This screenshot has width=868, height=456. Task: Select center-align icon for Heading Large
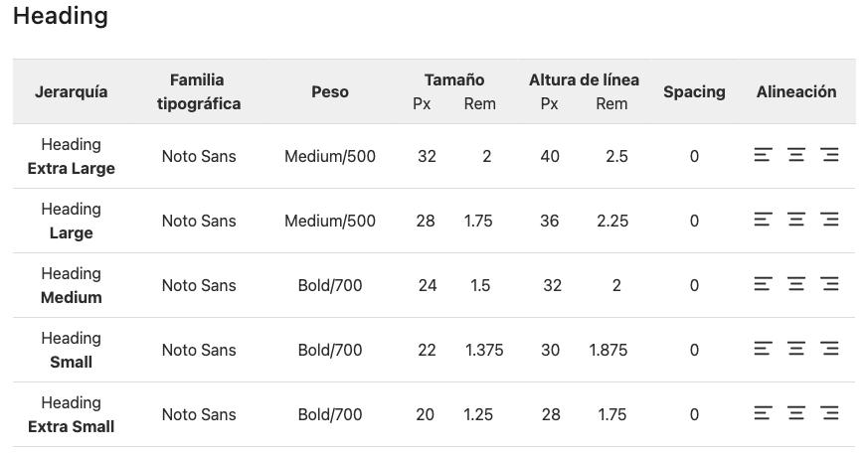point(796,220)
